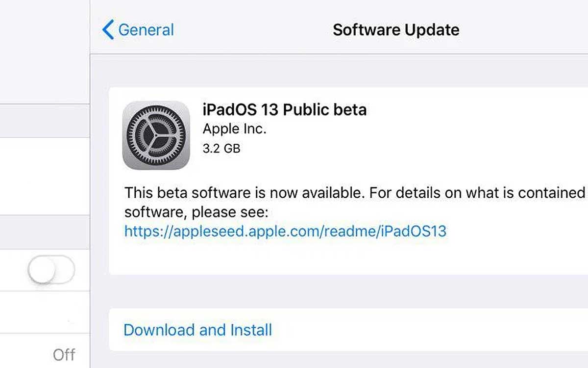
Task: Click the Apple Inc. developer name
Action: pyautogui.click(x=234, y=129)
